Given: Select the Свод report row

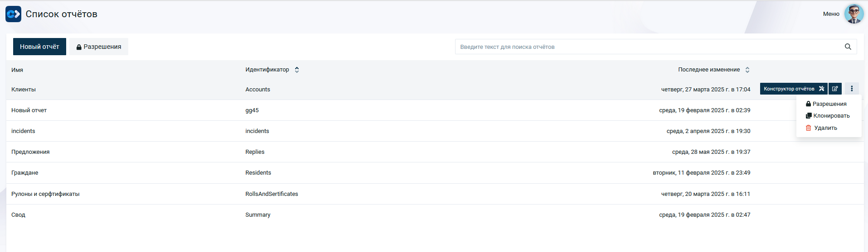Looking at the screenshot, I should (435, 215).
